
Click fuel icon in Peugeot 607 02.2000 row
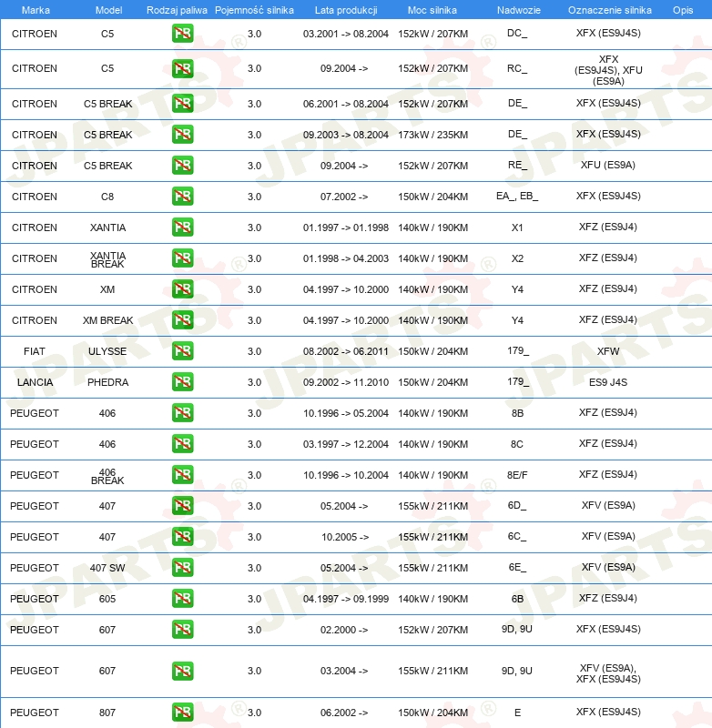(182, 630)
